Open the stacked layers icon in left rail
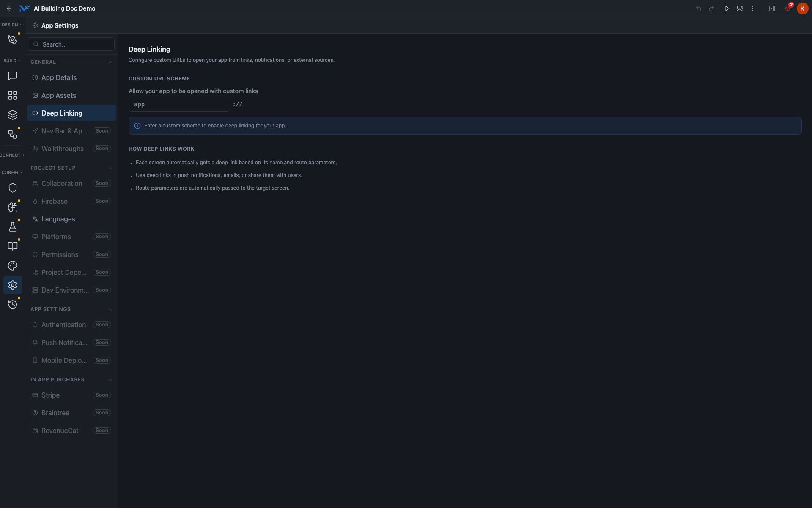This screenshot has height=508, width=812. click(x=13, y=115)
